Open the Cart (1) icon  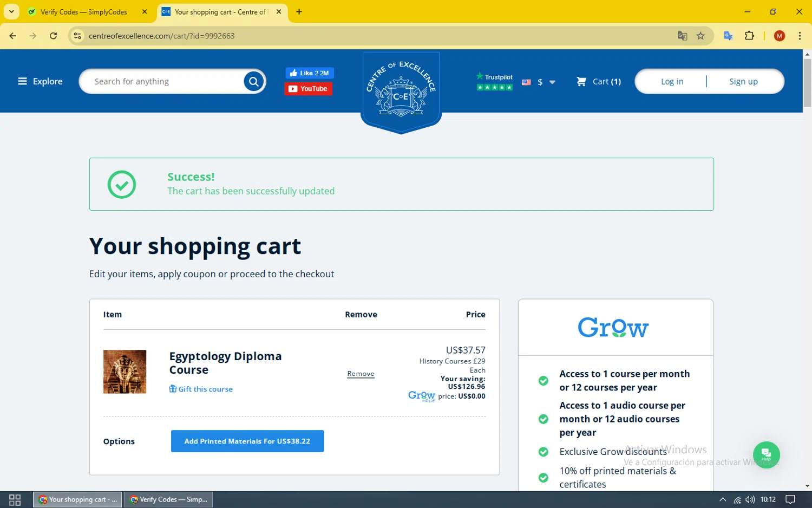(599, 82)
